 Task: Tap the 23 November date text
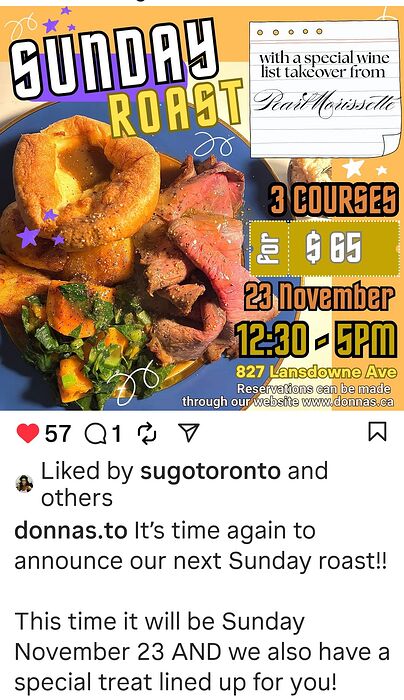click(319, 298)
